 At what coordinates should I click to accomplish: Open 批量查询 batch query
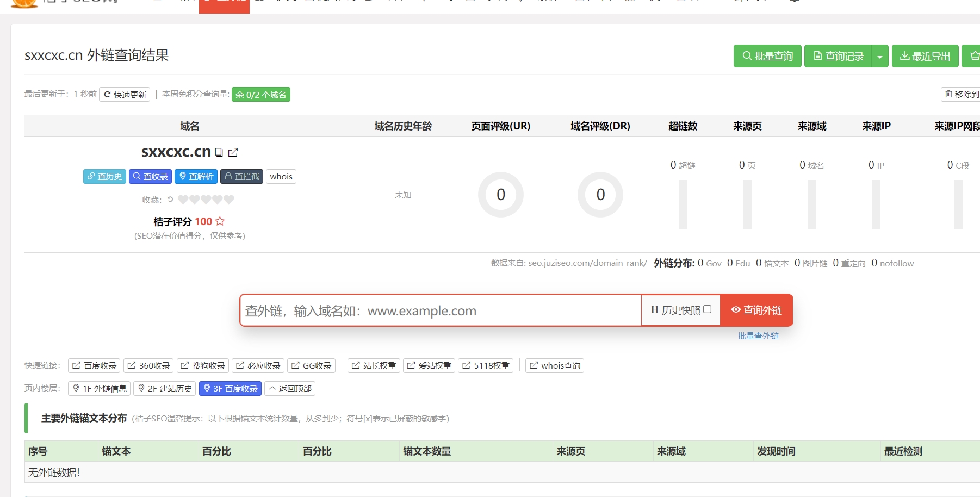click(767, 56)
